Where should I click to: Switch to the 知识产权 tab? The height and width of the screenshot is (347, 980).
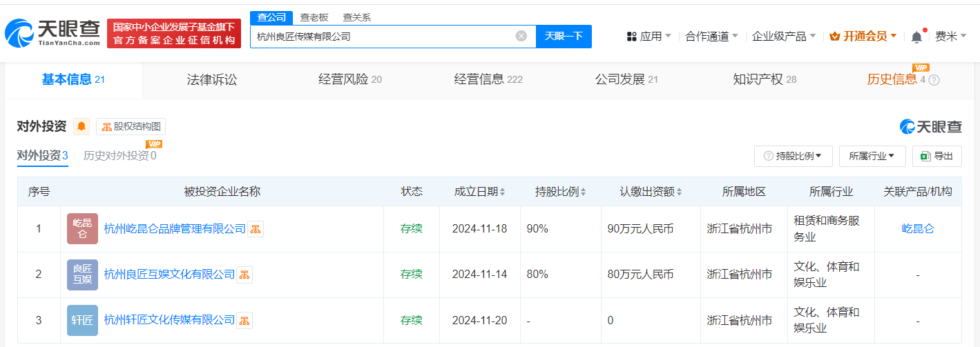coord(765,80)
